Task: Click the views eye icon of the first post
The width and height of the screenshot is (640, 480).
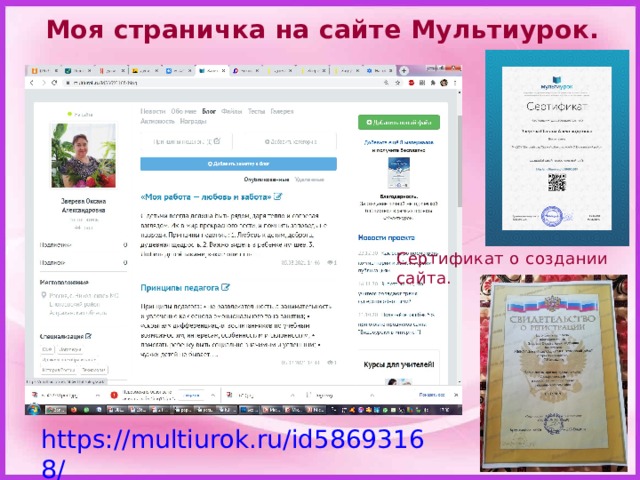Action: (330, 262)
